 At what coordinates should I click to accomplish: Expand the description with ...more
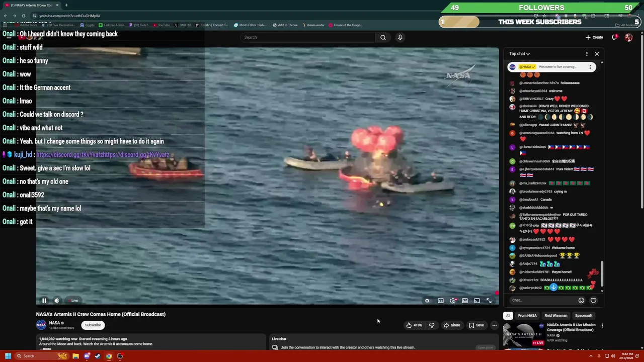(46, 348)
